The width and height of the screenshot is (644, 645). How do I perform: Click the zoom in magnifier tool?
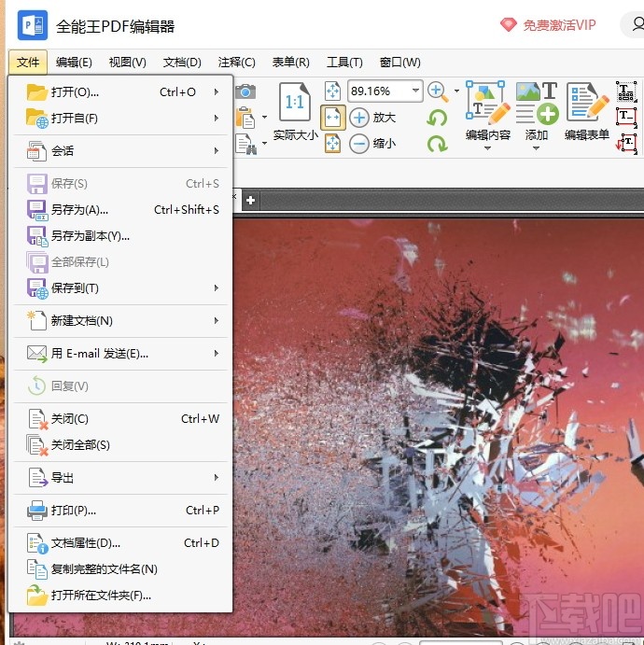438,91
